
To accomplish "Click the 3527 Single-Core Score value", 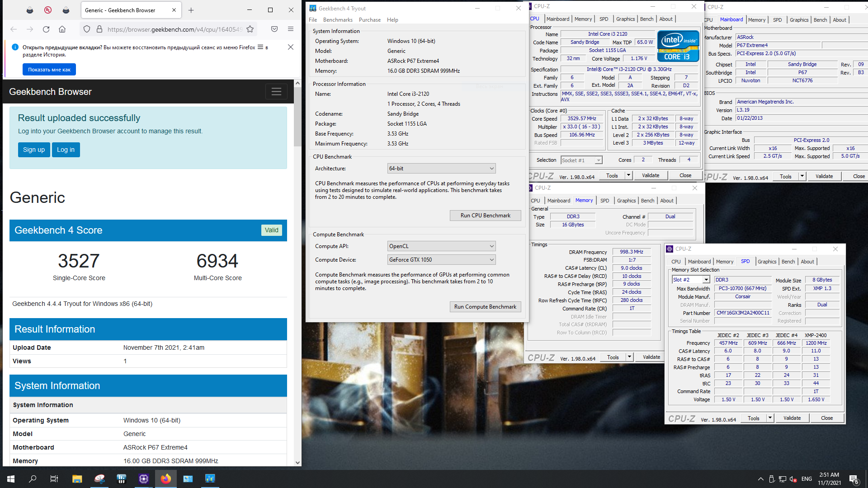I will pos(79,261).
